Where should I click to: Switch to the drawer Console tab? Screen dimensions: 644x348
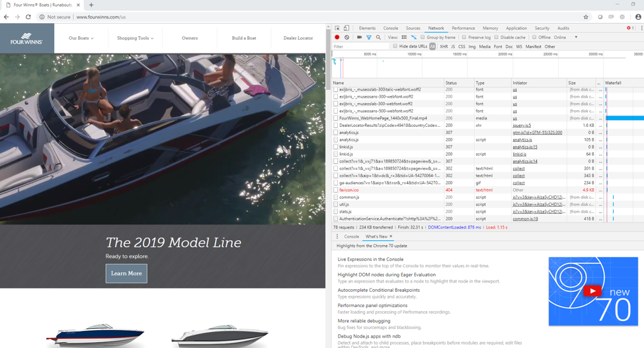click(352, 236)
